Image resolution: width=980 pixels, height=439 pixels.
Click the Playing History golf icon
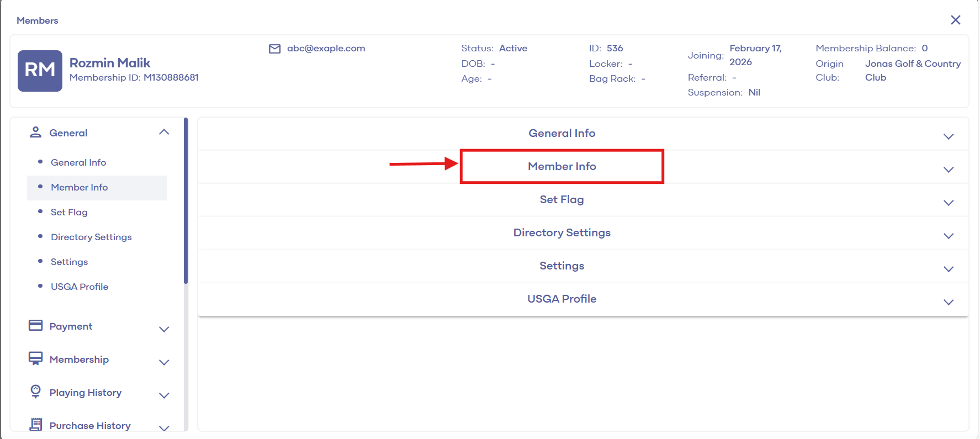36,392
